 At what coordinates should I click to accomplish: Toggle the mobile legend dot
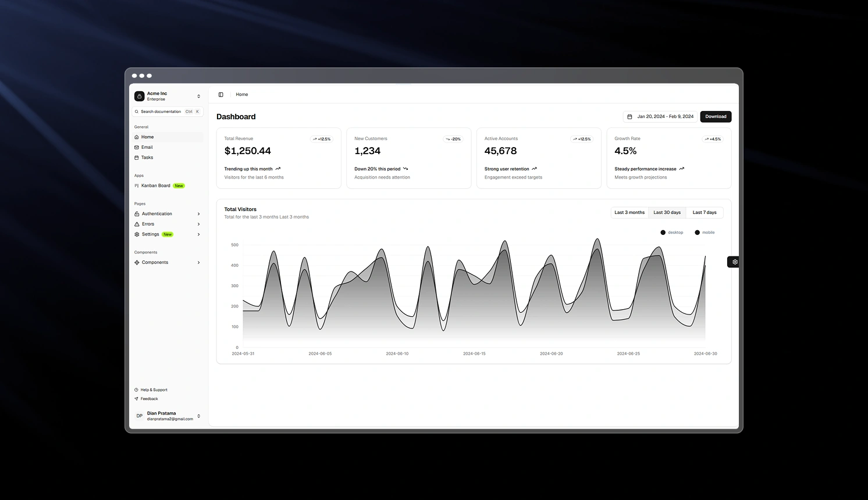(697, 233)
